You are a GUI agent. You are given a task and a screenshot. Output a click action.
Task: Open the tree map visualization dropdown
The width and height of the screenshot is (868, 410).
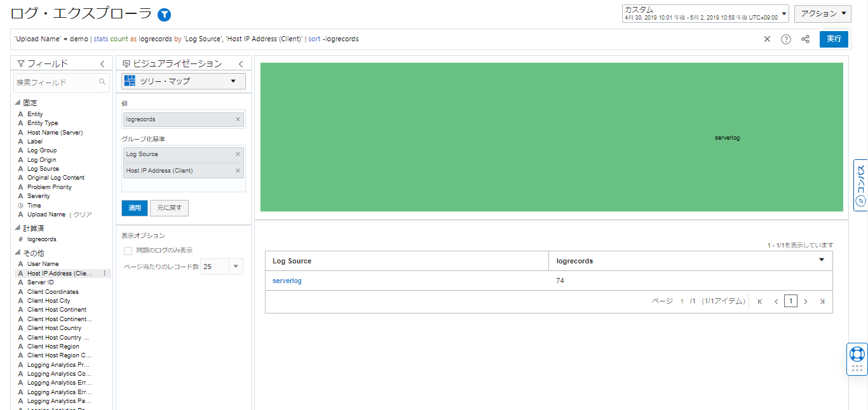click(183, 81)
